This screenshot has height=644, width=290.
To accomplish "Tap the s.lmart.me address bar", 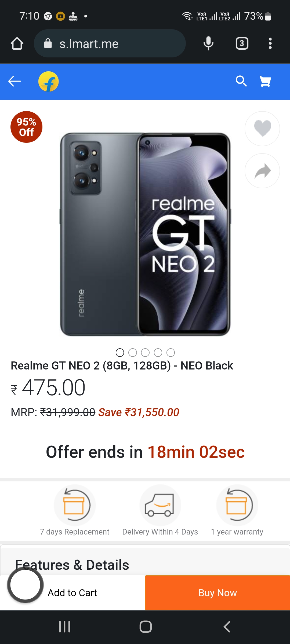I will point(110,43).
